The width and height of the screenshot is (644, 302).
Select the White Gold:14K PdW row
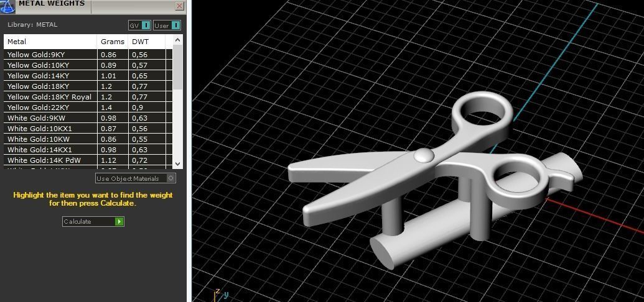pyautogui.click(x=88, y=160)
